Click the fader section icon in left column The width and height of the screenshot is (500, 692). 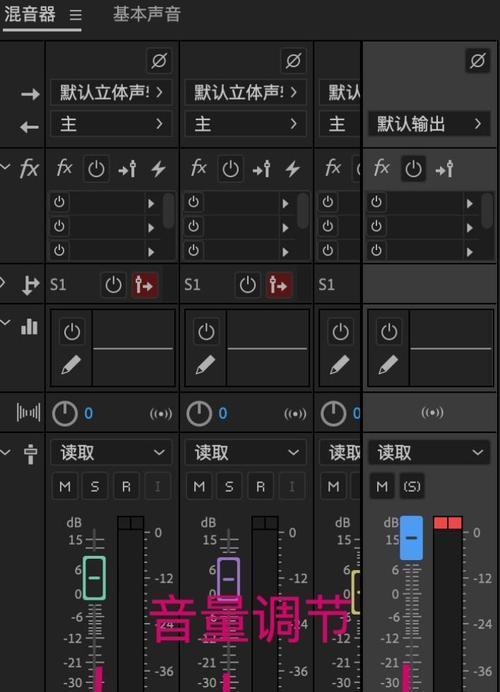[x=30, y=454]
